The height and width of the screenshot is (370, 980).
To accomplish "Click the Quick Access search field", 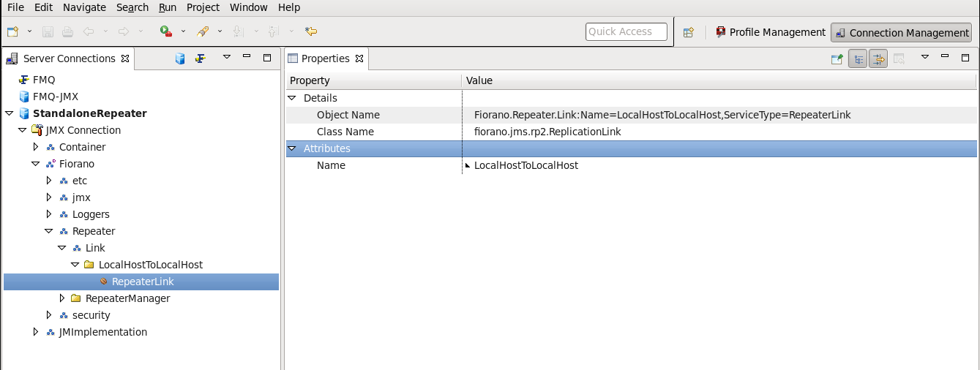I will coord(626,31).
